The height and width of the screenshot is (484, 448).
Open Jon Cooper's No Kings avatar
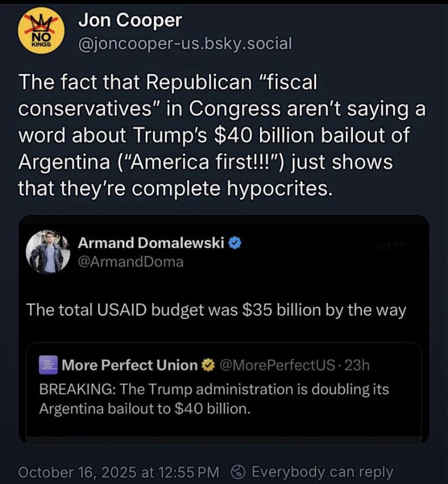[38, 32]
